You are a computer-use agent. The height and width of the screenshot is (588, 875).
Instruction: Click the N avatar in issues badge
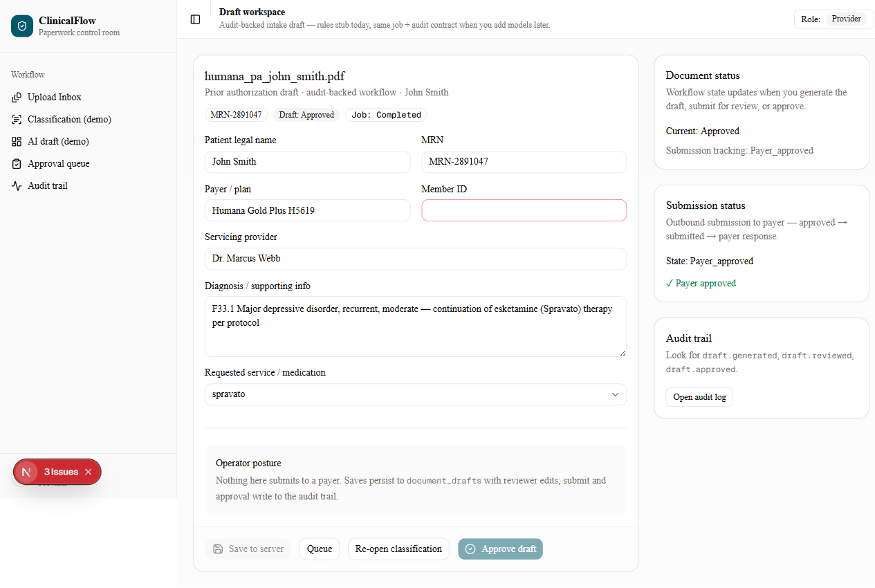click(26, 472)
